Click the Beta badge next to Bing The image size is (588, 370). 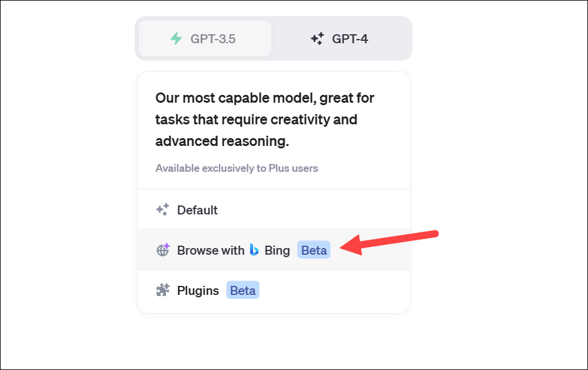tap(314, 250)
